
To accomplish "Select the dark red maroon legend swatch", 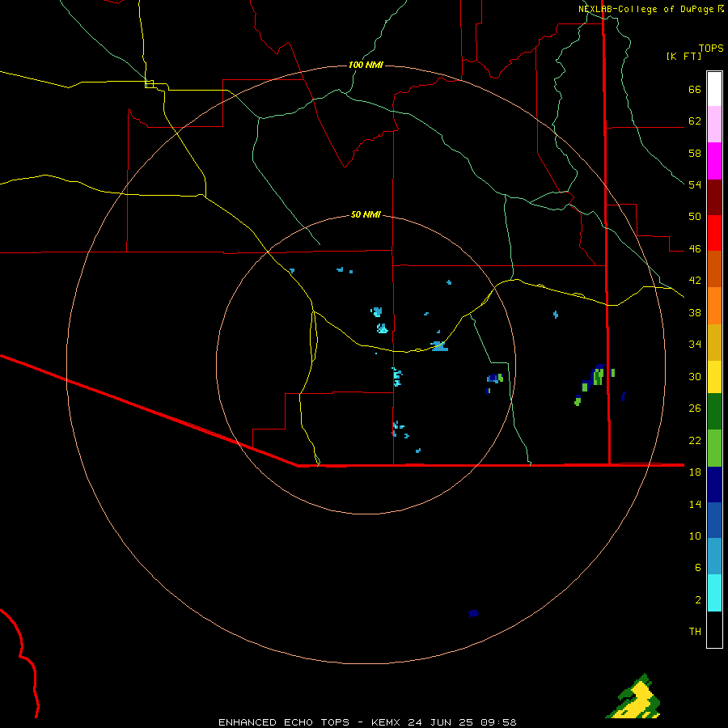I will tap(714, 197).
